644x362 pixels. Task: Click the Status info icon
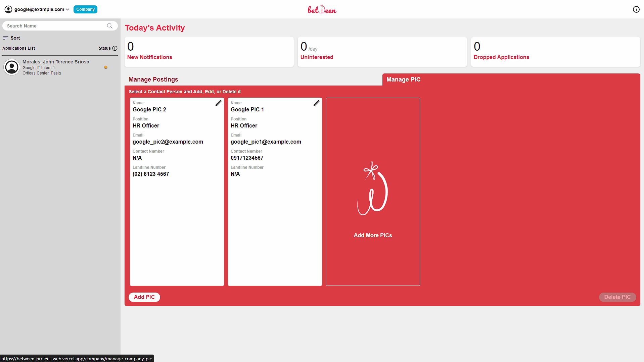tap(115, 48)
